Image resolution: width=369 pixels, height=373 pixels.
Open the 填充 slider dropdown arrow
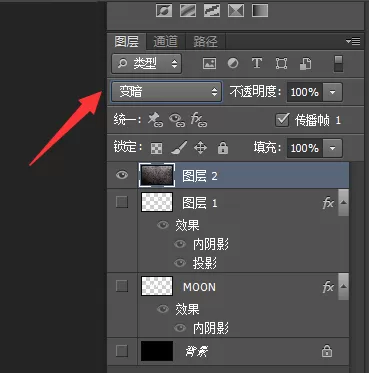click(x=332, y=148)
